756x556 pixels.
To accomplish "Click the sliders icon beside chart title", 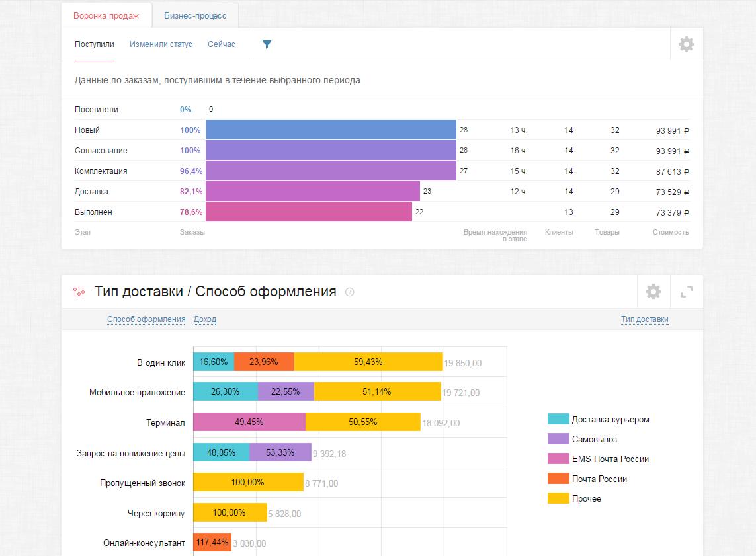I will tap(79, 292).
